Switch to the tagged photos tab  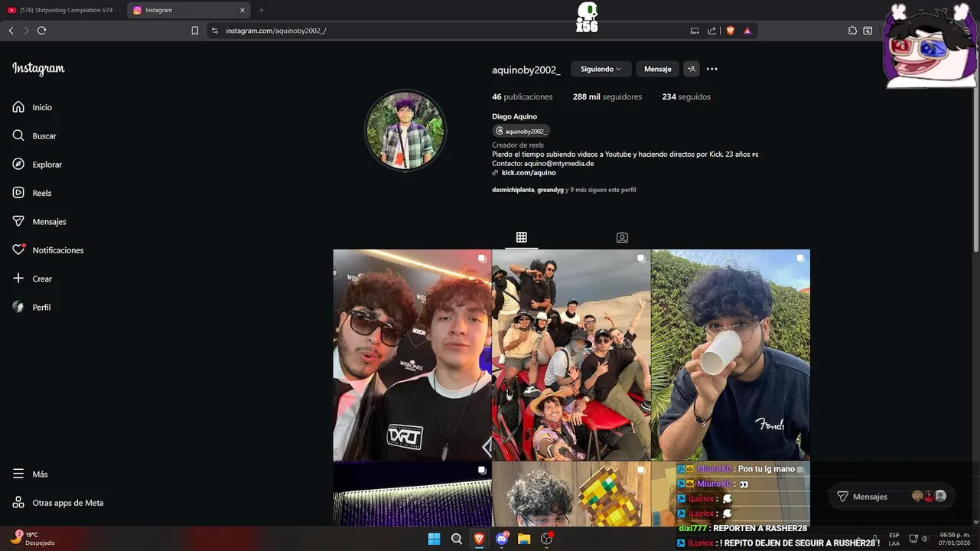pos(622,237)
